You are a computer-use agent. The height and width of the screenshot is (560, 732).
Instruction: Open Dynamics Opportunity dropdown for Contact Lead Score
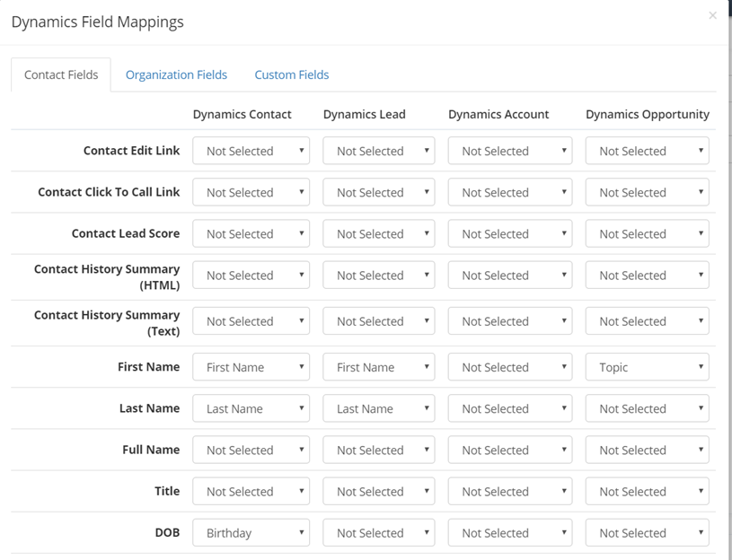coord(648,233)
